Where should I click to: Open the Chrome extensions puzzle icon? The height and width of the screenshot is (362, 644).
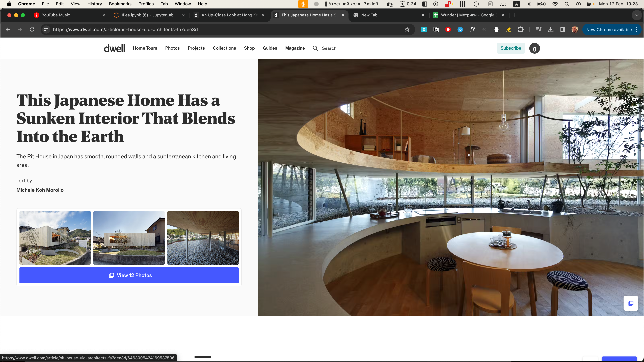(x=521, y=29)
